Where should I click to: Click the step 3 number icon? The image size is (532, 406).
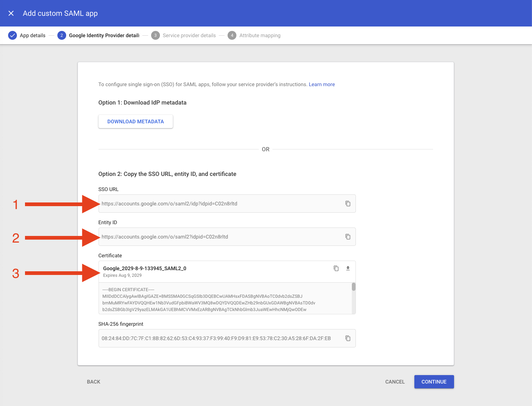tap(156, 35)
